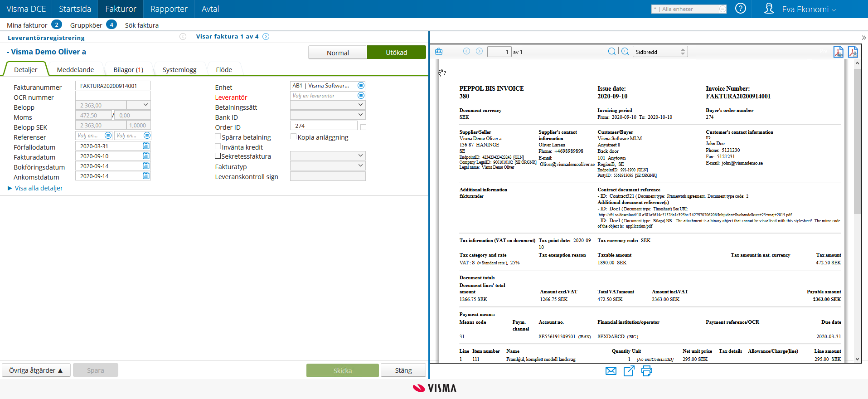This screenshot has width=868, height=399.
Task: Switch to the Bilagor (1) tab
Action: pyautogui.click(x=128, y=70)
